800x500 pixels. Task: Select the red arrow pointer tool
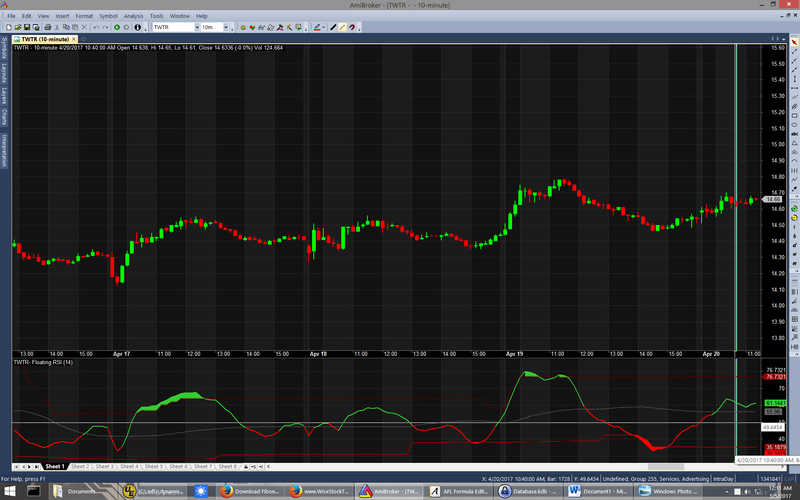coord(794,42)
